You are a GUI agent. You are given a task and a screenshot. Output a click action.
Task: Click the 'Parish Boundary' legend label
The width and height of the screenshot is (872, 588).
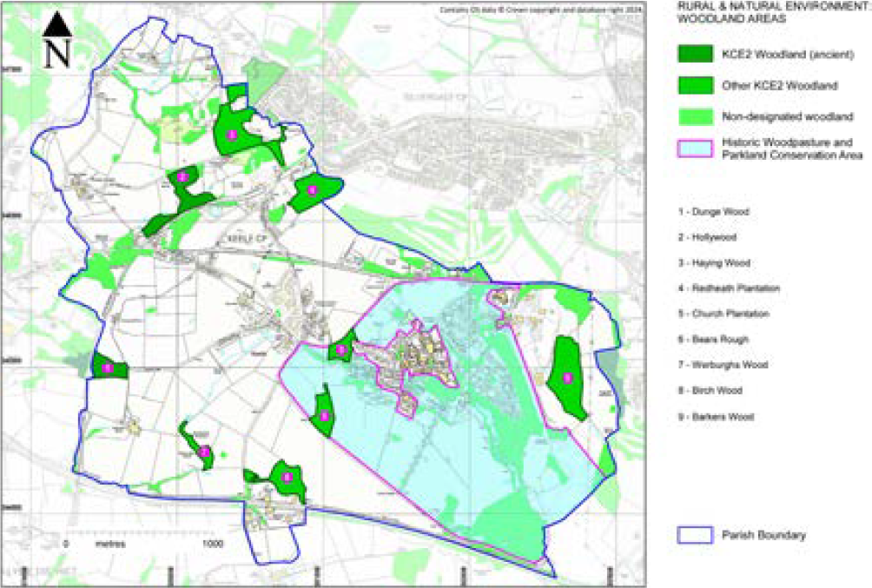point(763,535)
